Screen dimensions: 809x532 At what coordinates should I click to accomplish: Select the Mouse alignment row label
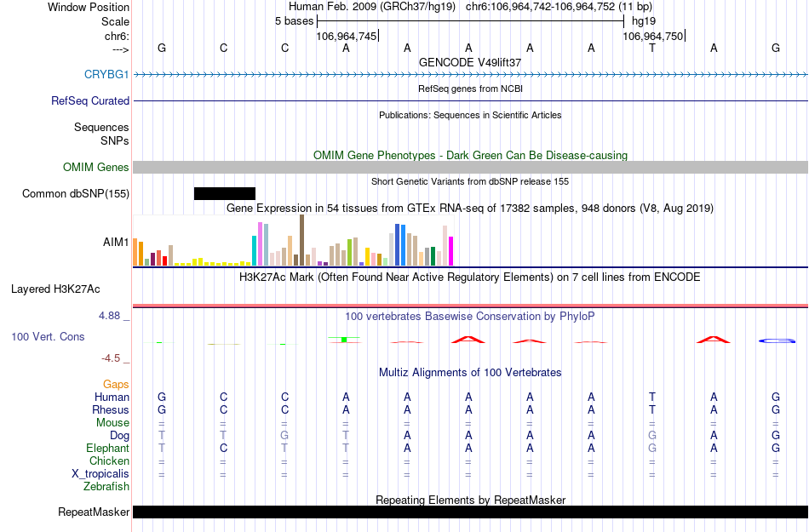click(112, 423)
